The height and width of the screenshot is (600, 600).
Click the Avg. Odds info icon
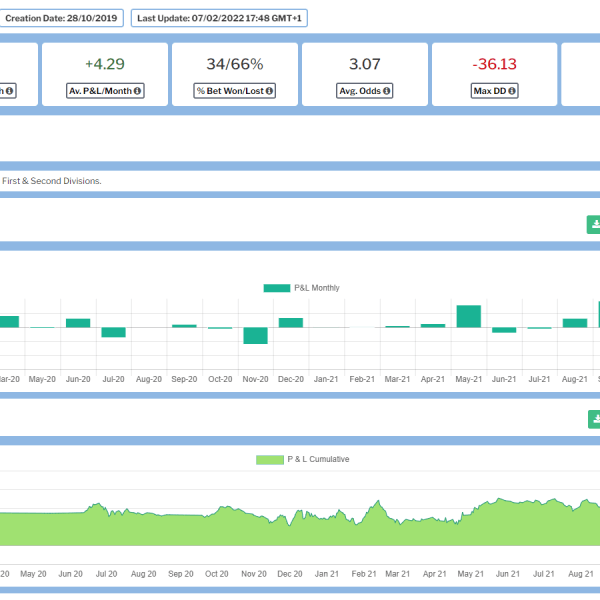click(386, 91)
